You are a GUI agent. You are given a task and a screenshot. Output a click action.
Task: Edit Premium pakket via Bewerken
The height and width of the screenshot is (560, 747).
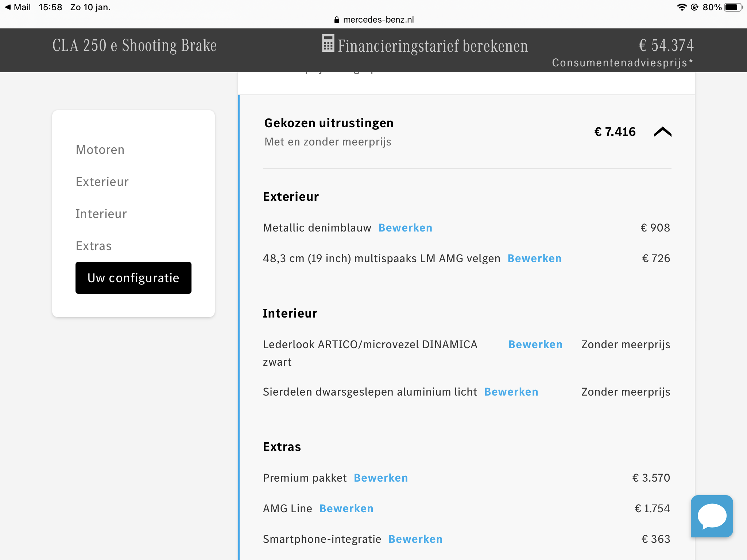381,478
